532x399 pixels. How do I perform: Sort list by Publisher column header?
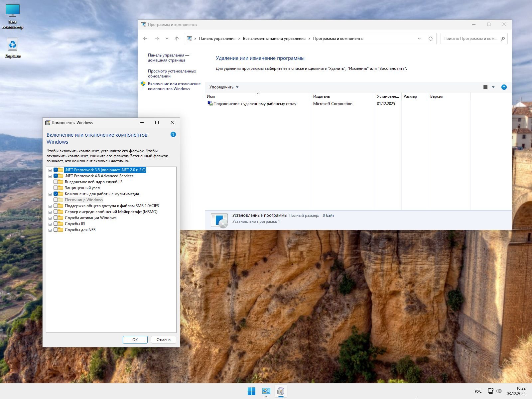(342, 96)
